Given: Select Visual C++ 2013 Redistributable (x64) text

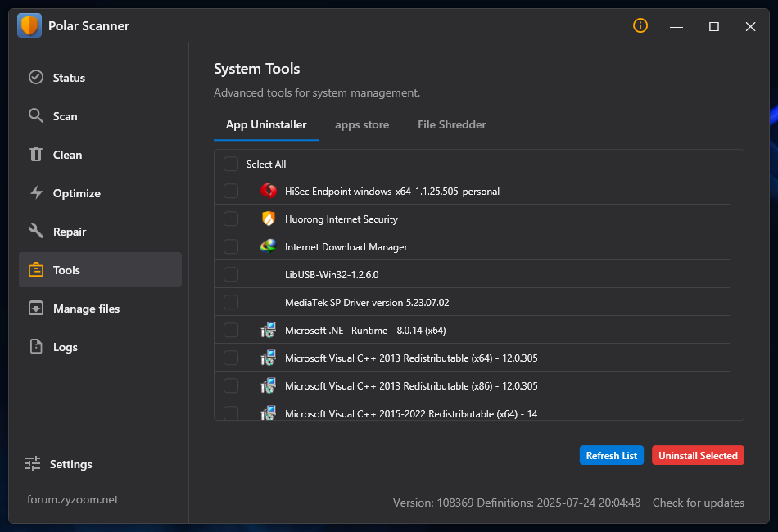Looking at the screenshot, I should 411,358.
